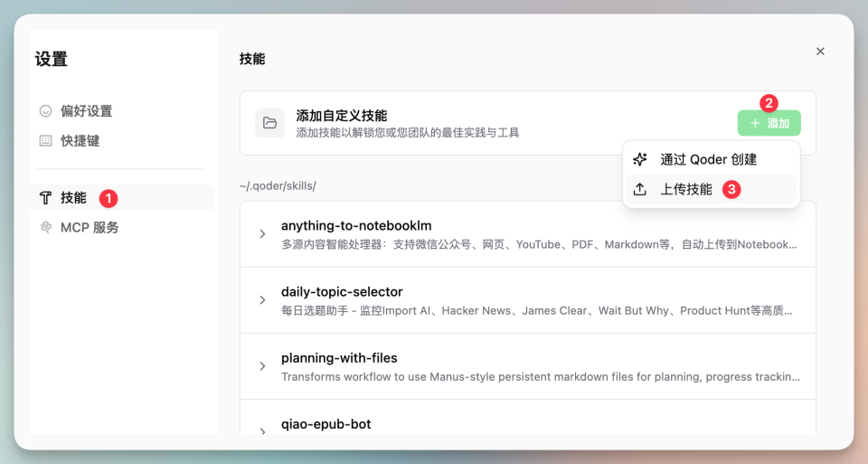Click the keyboard icon beside 快捷键
This screenshot has height=464, width=868.
coord(45,140)
